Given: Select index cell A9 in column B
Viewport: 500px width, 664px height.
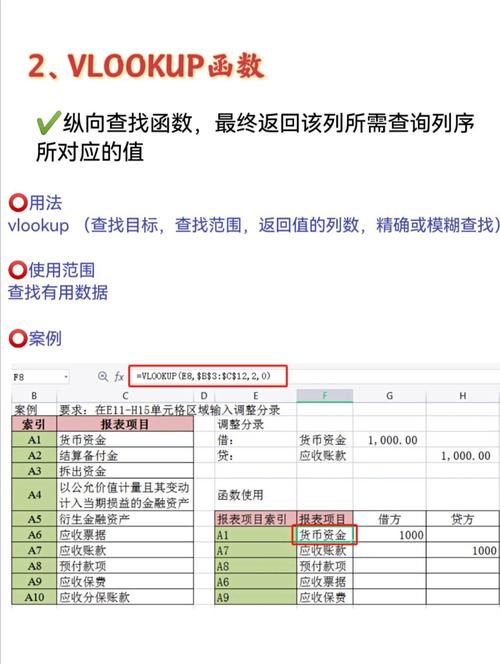Looking at the screenshot, I should 34,581.
